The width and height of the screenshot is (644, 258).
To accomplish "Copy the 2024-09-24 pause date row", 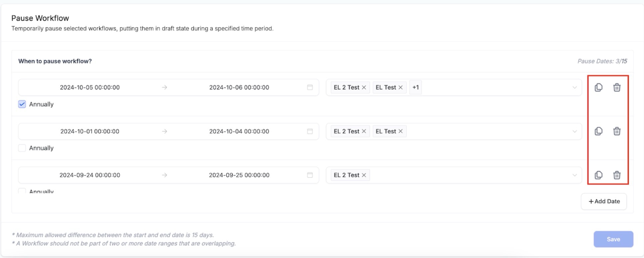I will coord(598,175).
